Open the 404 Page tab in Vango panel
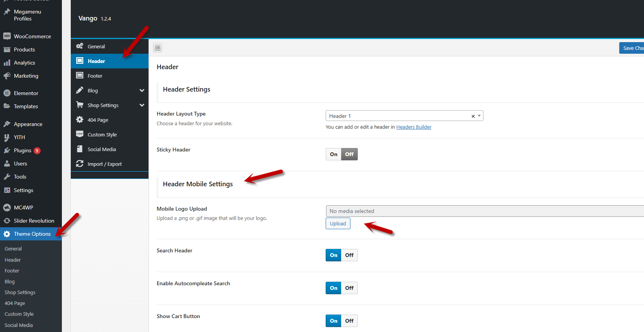Viewport: 644px width, 332px height. click(x=109, y=120)
